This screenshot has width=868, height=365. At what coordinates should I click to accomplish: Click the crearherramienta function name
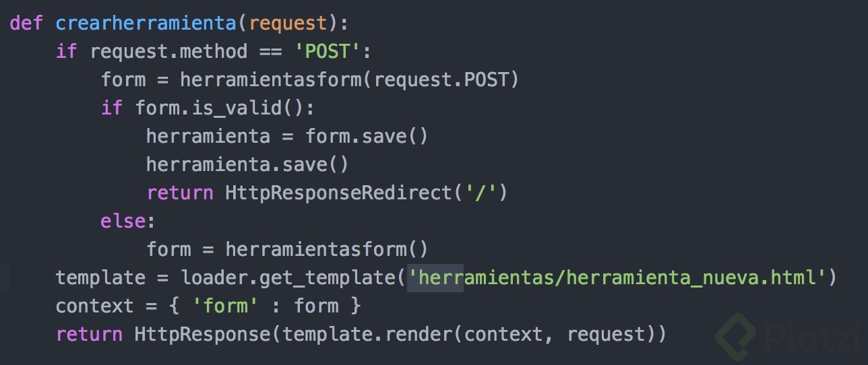tap(146, 23)
